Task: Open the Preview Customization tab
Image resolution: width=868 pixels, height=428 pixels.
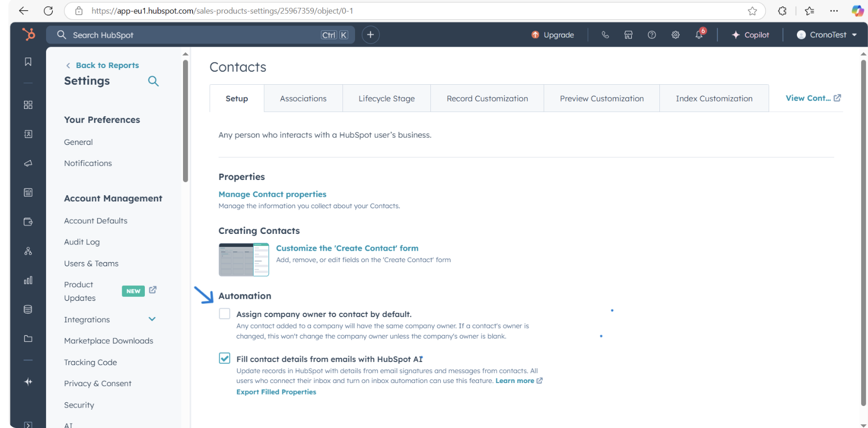Action: tap(602, 98)
